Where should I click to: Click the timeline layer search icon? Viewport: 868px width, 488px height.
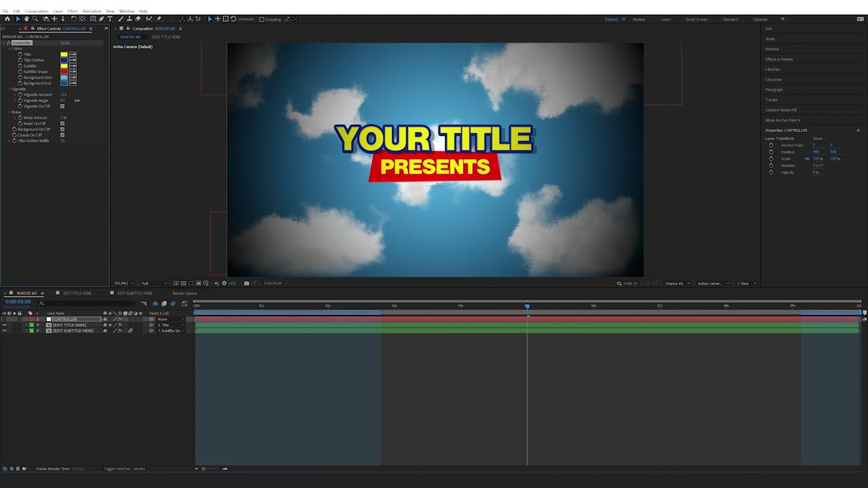[x=41, y=302]
